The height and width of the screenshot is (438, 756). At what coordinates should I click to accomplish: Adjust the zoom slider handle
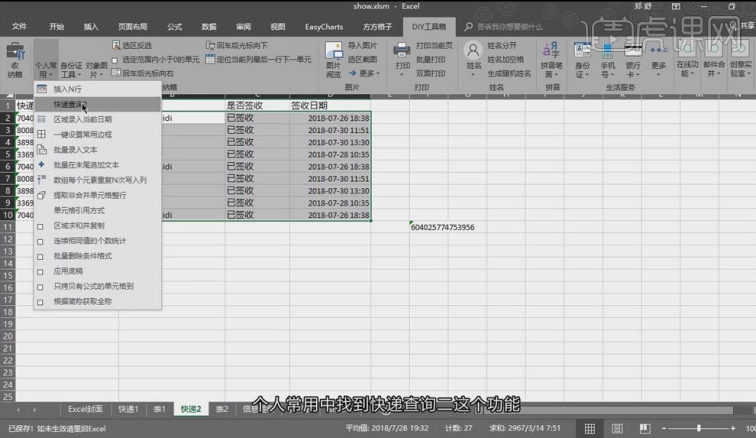coord(699,428)
